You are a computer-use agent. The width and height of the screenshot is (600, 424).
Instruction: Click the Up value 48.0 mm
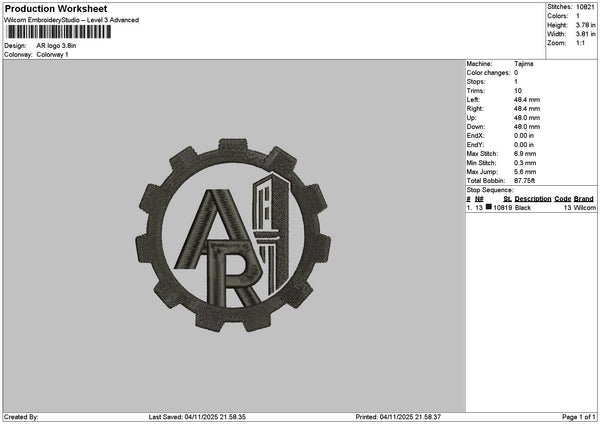coord(527,118)
